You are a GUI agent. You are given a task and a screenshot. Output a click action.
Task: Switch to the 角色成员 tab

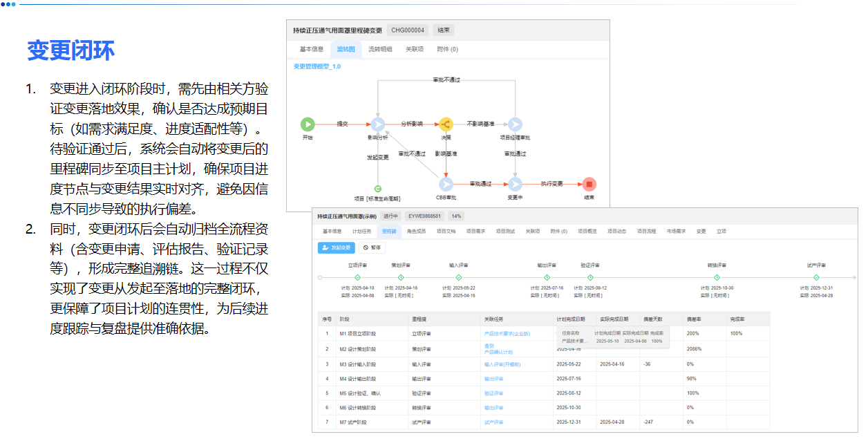[x=417, y=232]
